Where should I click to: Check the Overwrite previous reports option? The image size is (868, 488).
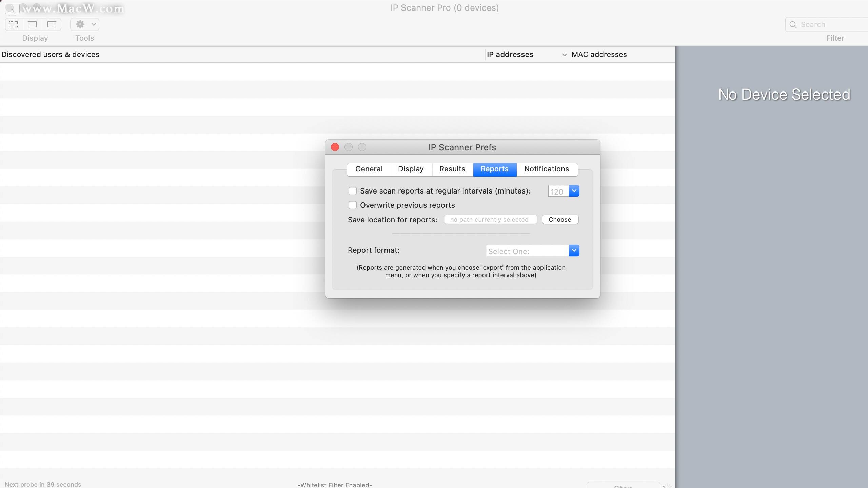(x=353, y=205)
